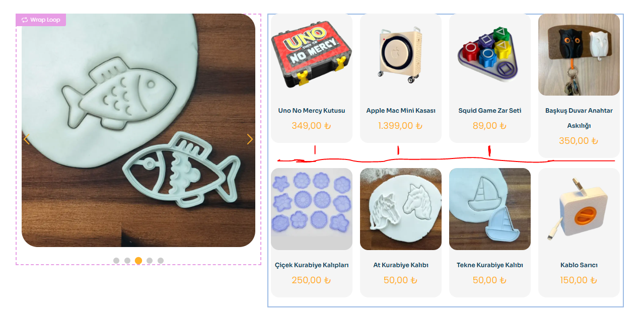Open Uno No Mercy Kutusu product image
The height and width of the screenshot is (320, 644).
[312, 54]
